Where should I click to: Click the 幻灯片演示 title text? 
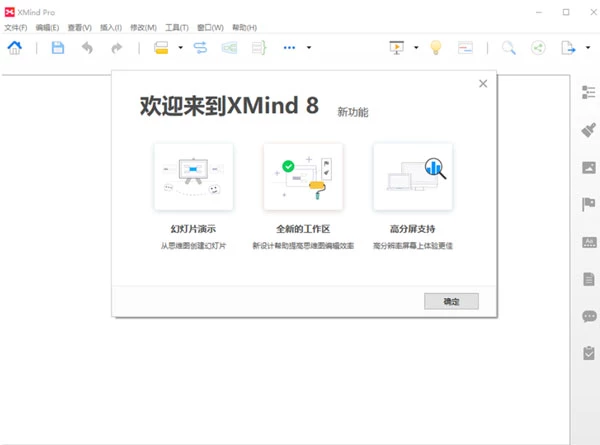point(193,229)
